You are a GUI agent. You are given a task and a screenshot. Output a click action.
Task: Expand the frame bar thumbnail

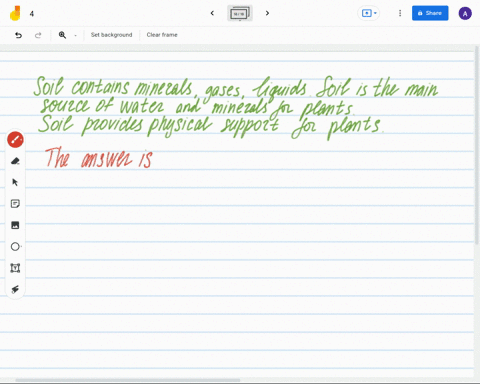240,13
